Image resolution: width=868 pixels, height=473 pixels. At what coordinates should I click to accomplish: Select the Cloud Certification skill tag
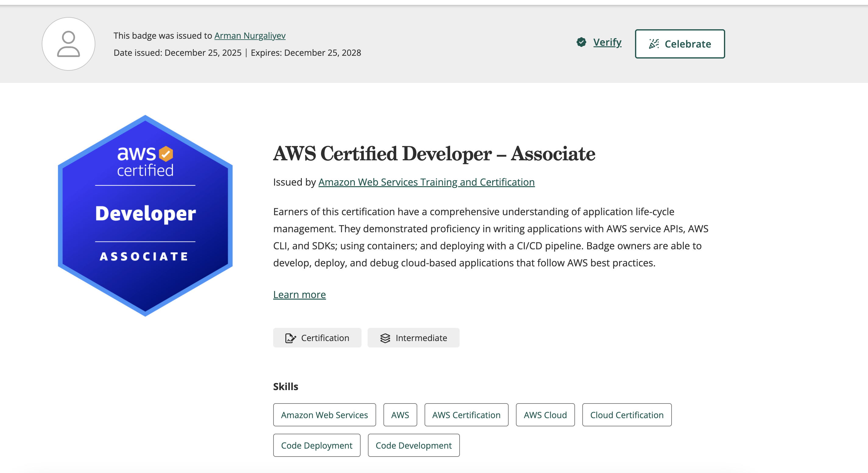click(627, 415)
